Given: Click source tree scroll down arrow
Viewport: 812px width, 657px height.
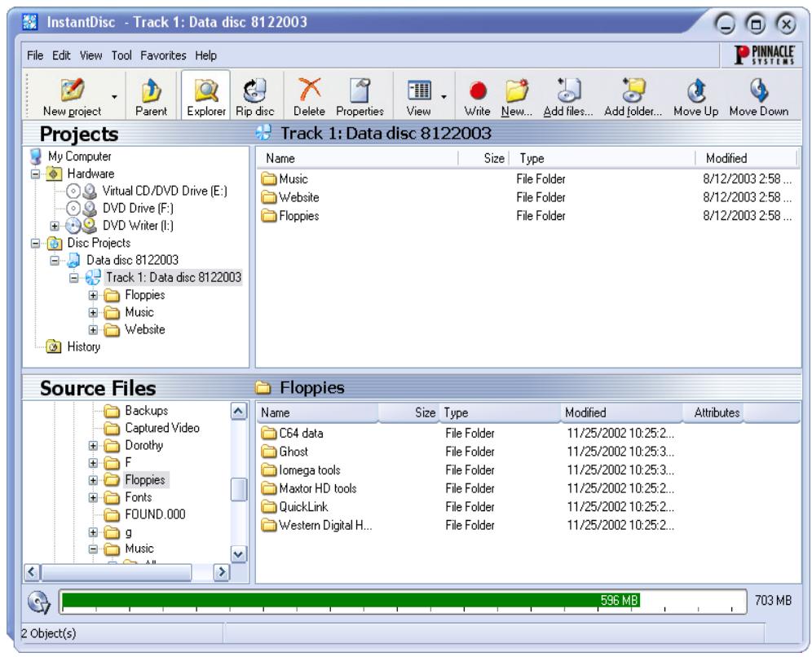Looking at the screenshot, I should 238,555.
